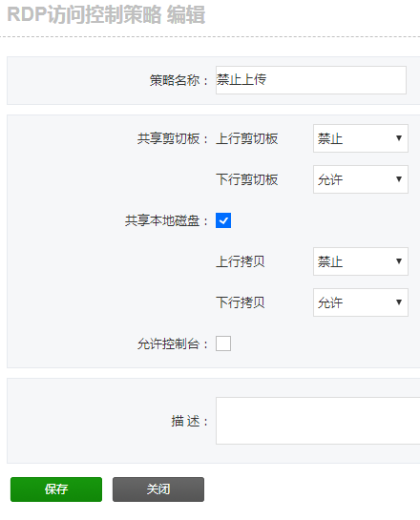Expand the 下行拷贝 dropdown
The image size is (420, 520).
click(361, 302)
